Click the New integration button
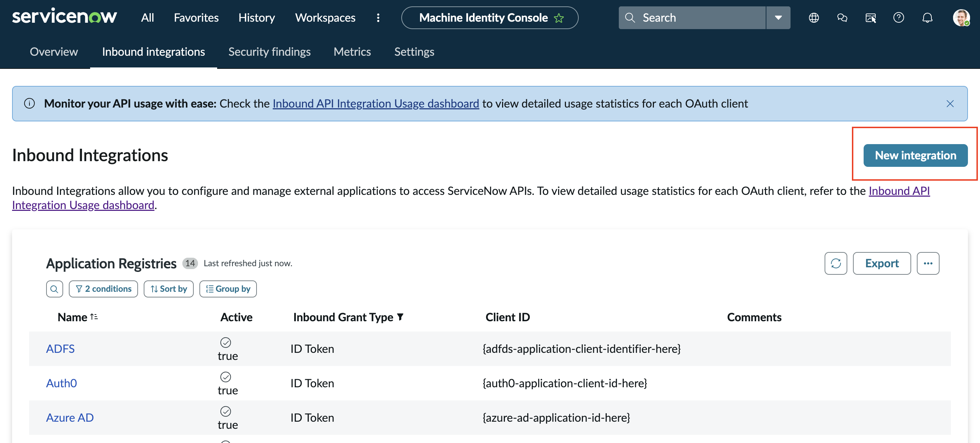This screenshot has width=980, height=443. coord(915,155)
